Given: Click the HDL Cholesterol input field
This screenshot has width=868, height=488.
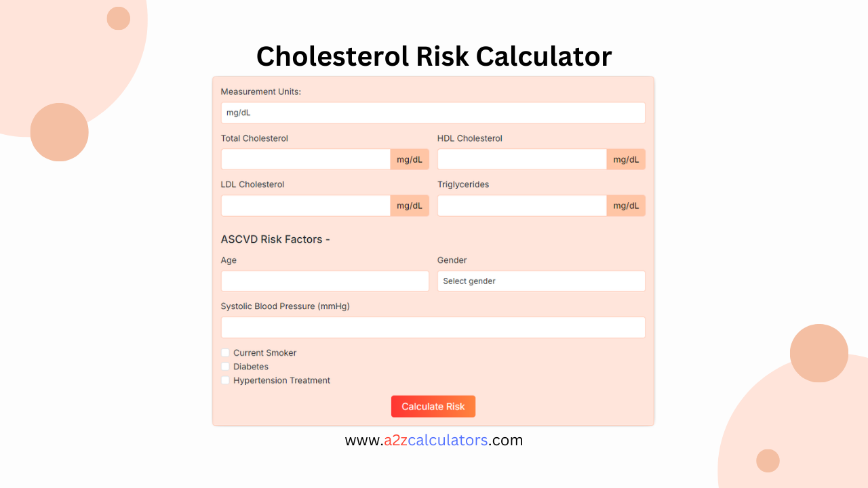Looking at the screenshot, I should 521,159.
